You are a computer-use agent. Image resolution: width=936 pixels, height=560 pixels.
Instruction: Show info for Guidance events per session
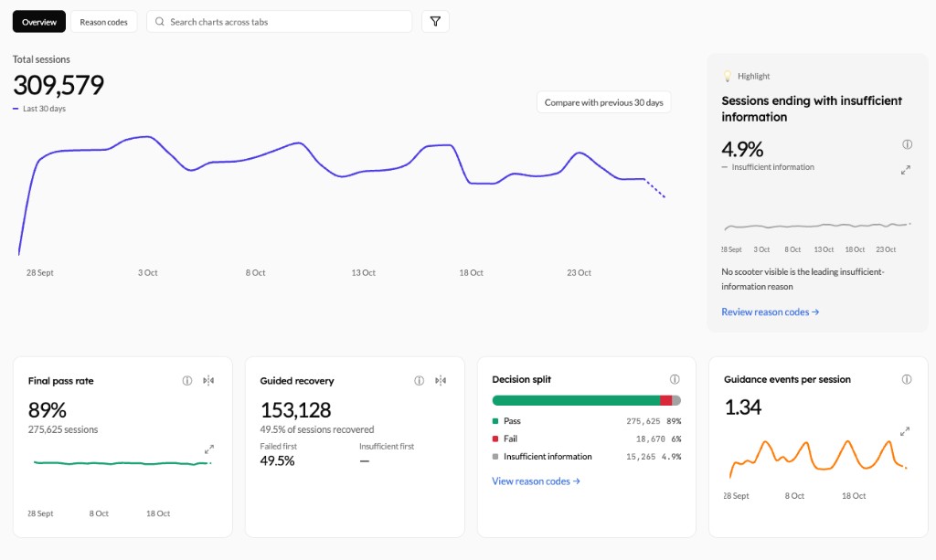(x=906, y=379)
